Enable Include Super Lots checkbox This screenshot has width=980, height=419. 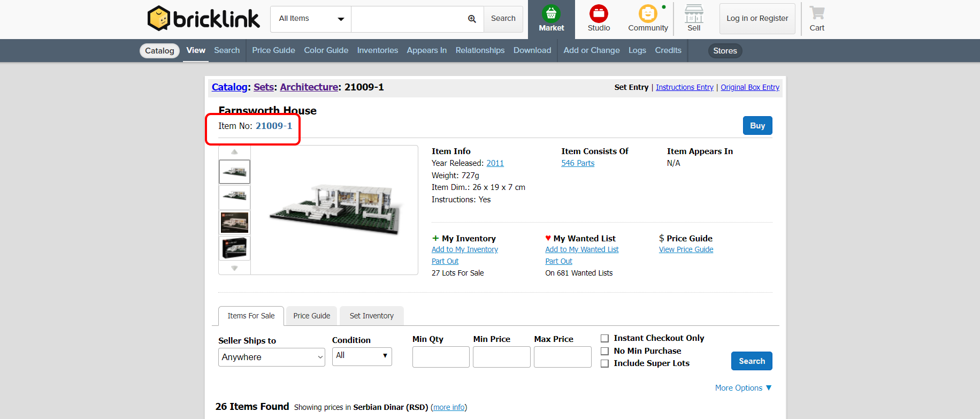pyautogui.click(x=605, y=363)
